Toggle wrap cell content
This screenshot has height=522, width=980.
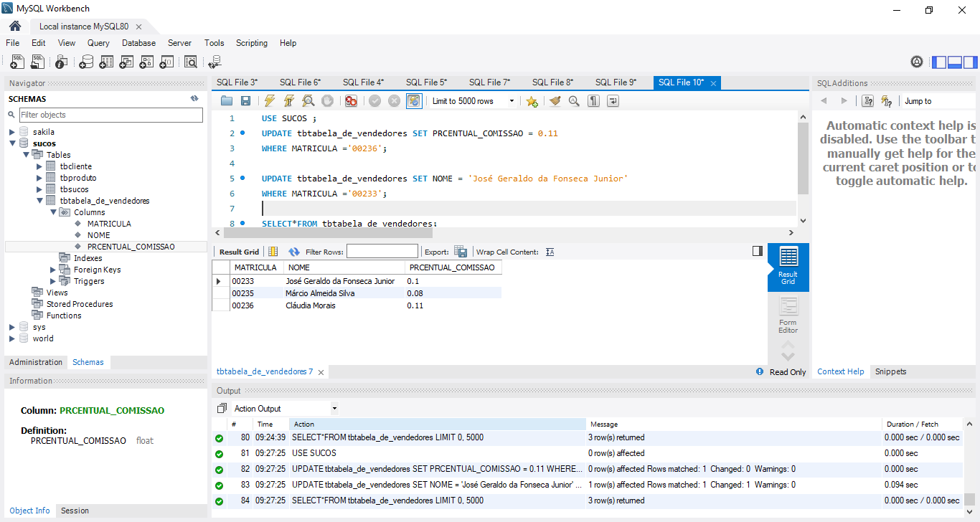pos(550,252)
